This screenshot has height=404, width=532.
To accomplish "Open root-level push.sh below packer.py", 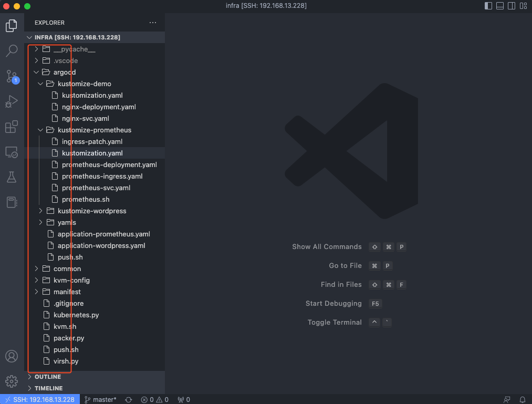I will point(95,349).
